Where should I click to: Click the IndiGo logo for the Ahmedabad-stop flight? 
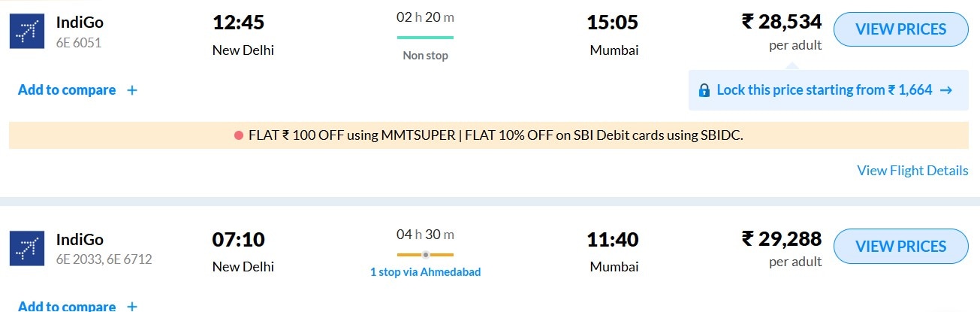coord(27,248)
